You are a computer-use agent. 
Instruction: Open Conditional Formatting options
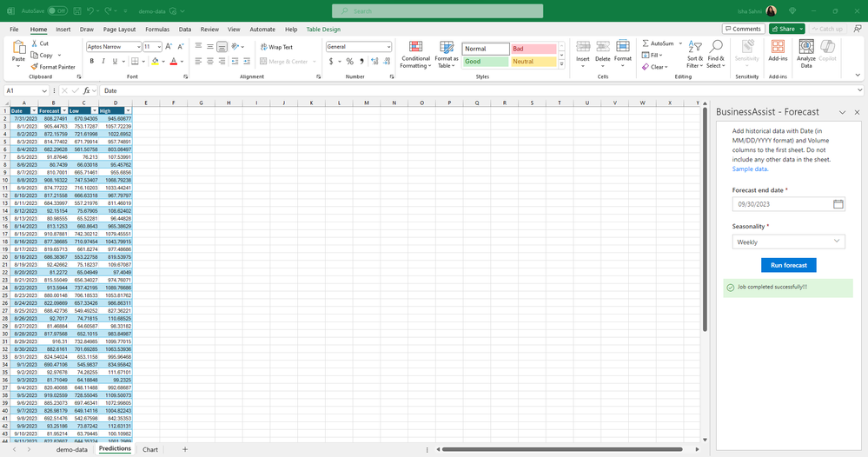(x=415, y=54)
